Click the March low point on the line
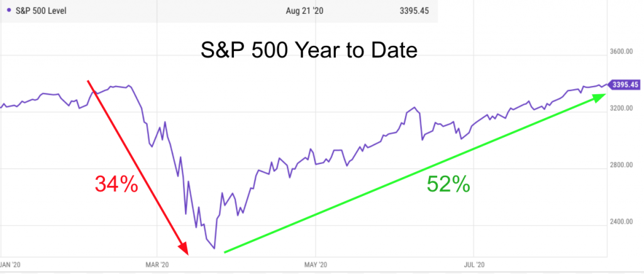644x274 pixels. (x=215, y=248)
